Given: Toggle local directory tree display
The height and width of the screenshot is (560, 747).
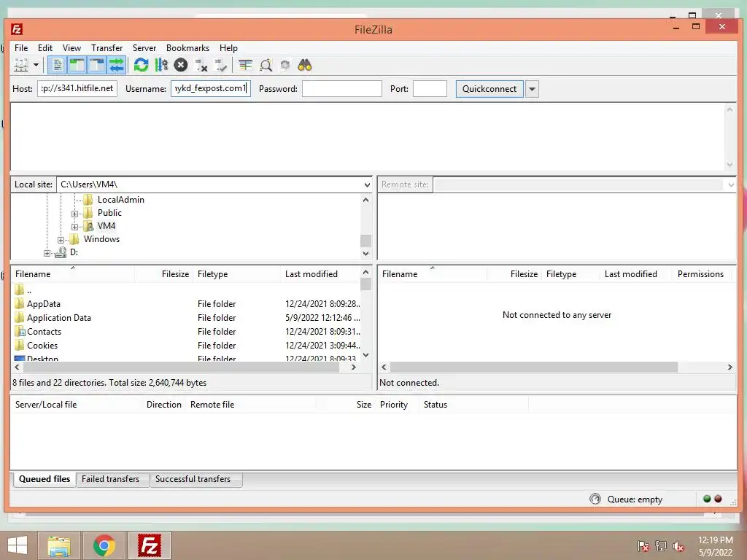Looking at the screenshot, I should pyautogui.click(x=77, y=65).
